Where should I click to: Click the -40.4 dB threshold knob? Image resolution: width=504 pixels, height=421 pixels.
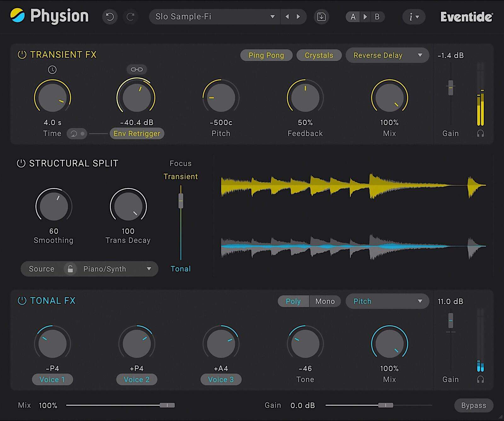tap(137, 97)
